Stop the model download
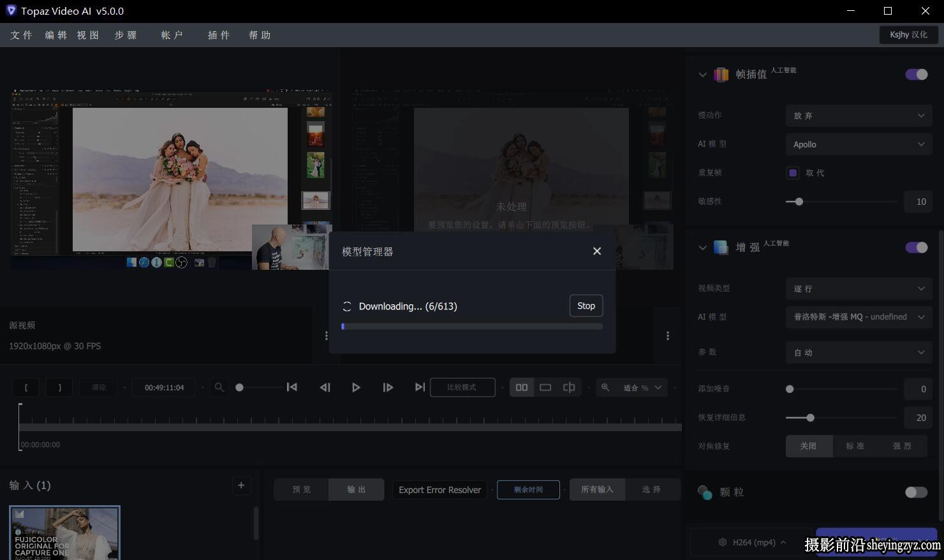The width and height of the screenshot is (944, 560). click(586, 306)
